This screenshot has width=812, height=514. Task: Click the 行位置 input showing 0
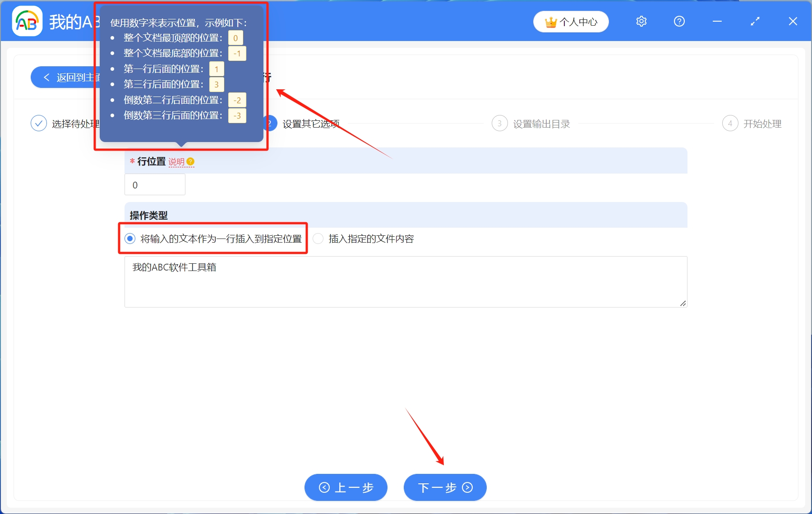(155, 184)
